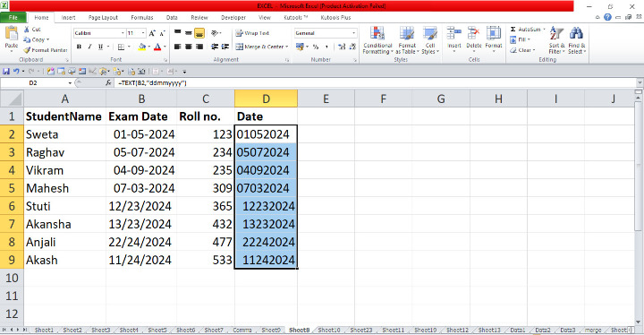Open the font name dropdown
Viewport: 644px width, 335px height.
[123, 33]
